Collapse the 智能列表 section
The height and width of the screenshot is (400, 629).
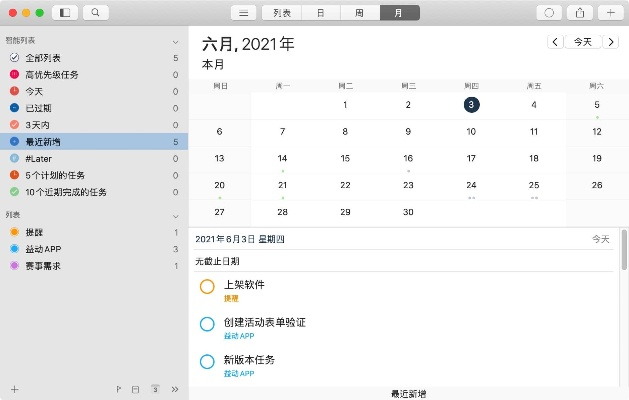coord(176,41)
